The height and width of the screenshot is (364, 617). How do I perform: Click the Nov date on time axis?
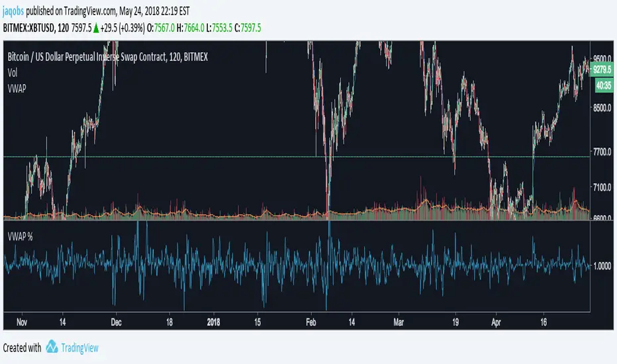coord(22,322)
